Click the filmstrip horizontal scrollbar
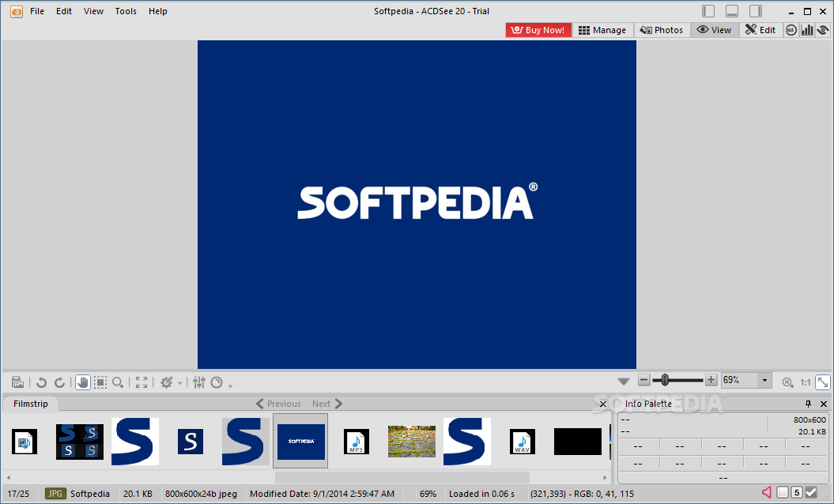The image size is (834, 504). (x=402, y=477)
